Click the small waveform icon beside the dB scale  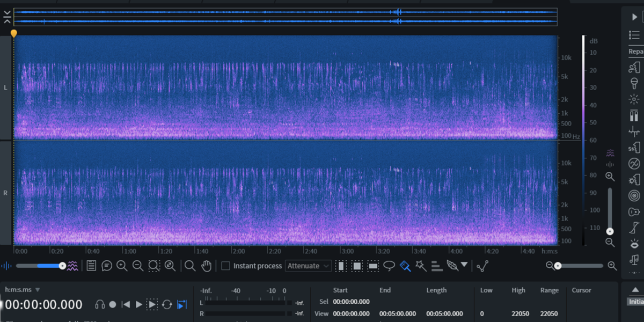pyautogui.click(x=610, y=164)
